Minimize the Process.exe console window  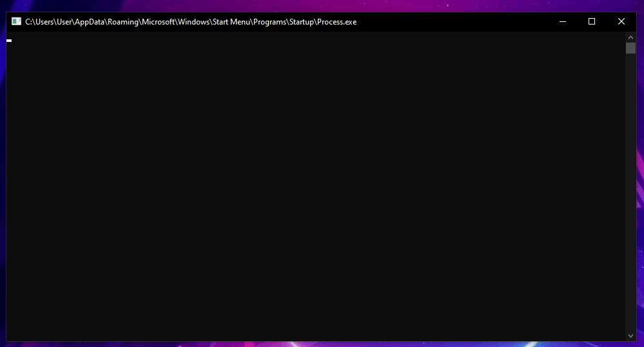pyautogui.click(x=563, y=21)
